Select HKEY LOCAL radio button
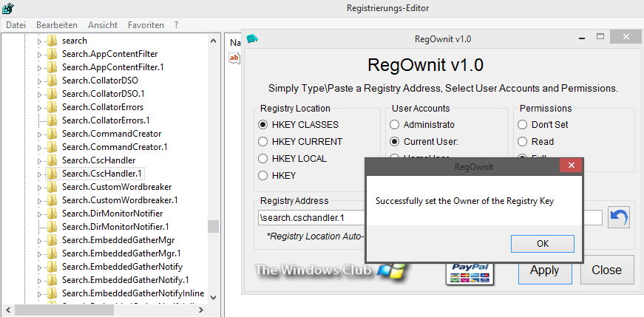The image size is (644, 317). pos(262,158)
